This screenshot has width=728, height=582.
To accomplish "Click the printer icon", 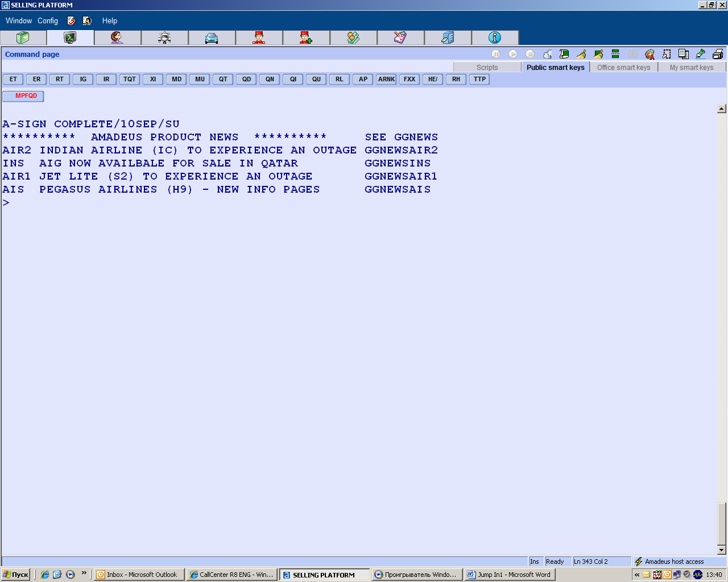I will point(718,54).
